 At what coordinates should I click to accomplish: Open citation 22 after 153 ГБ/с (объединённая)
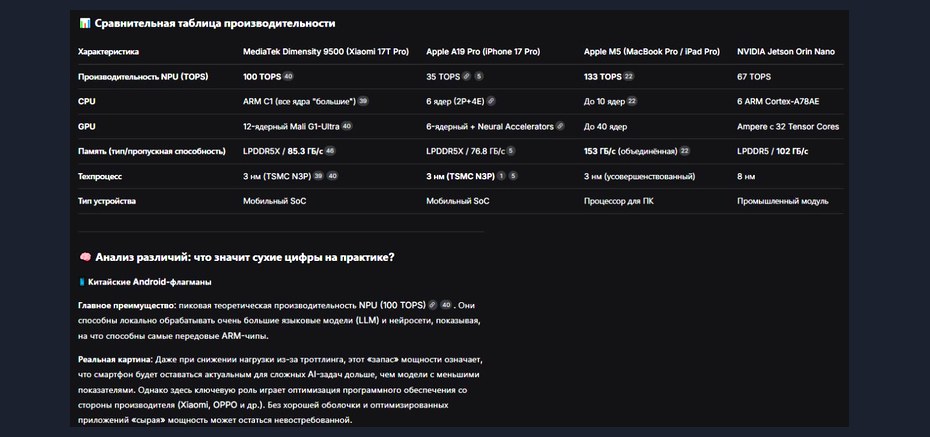pos(684,151)
